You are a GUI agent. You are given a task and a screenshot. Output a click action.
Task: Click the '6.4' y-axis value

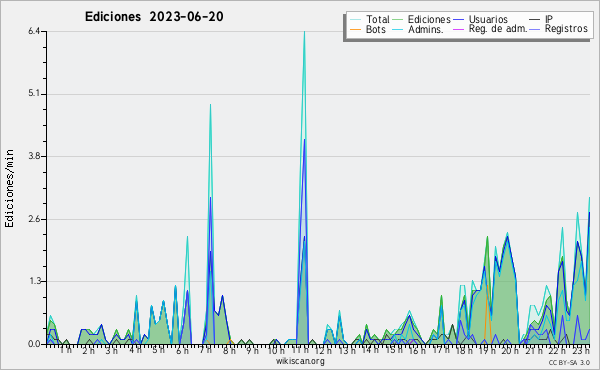(34, 31)
